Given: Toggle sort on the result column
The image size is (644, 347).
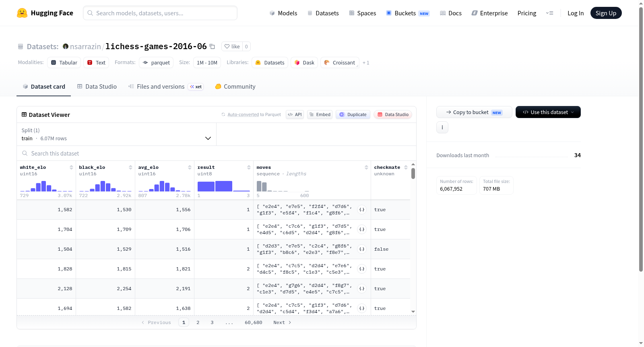Looking at the screenshot, I should [249, 167].
